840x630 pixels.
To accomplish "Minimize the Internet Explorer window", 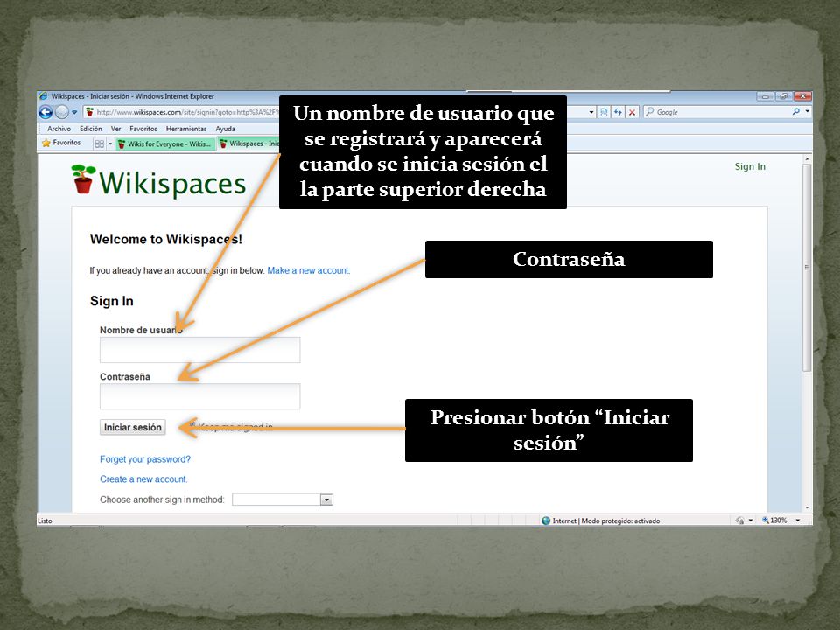I will [765, 96].
